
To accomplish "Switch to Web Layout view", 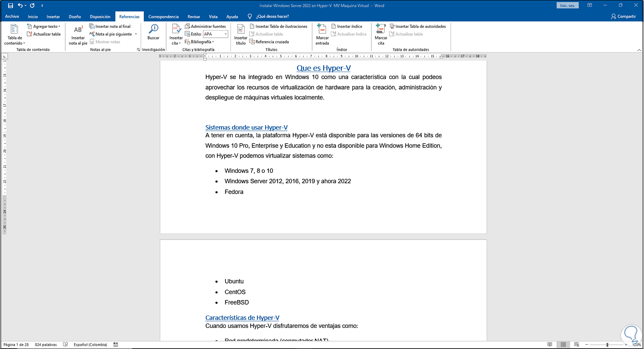I will point(577,344).
